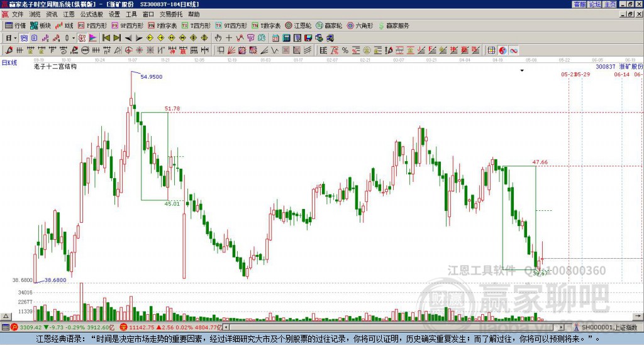Click the percent sign tool icon
The image size is (644, 345).
345,50
